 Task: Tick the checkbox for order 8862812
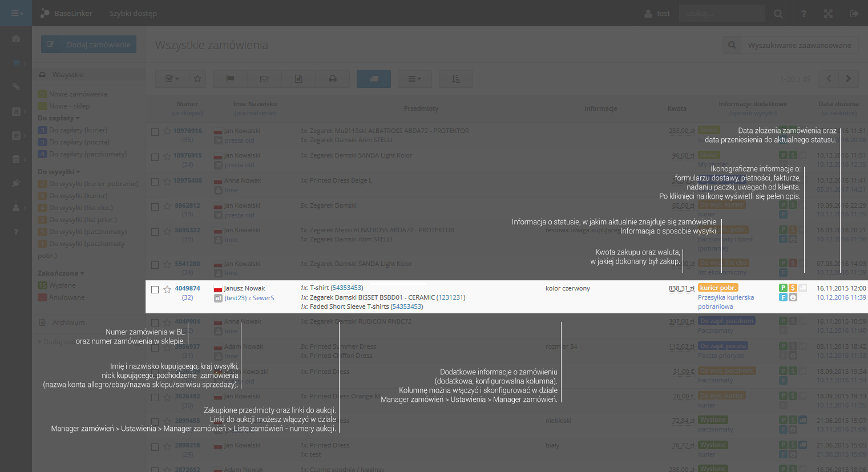(x=155, y=207)
